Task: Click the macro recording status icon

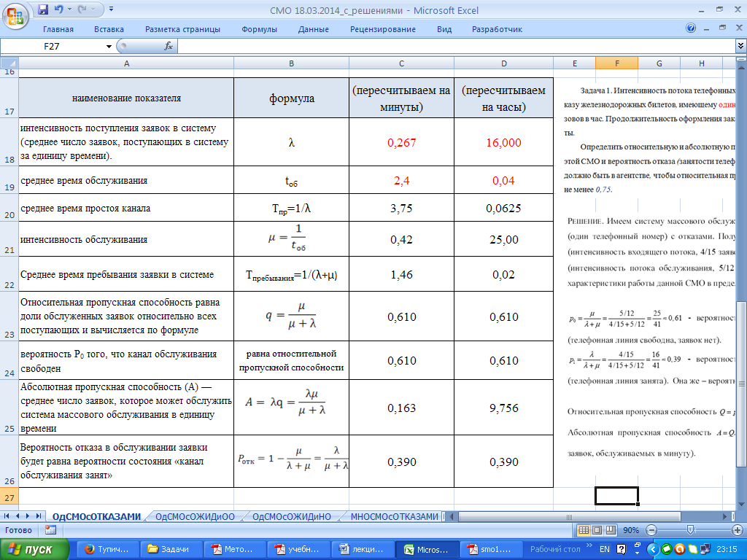Action: pos(50,529)
